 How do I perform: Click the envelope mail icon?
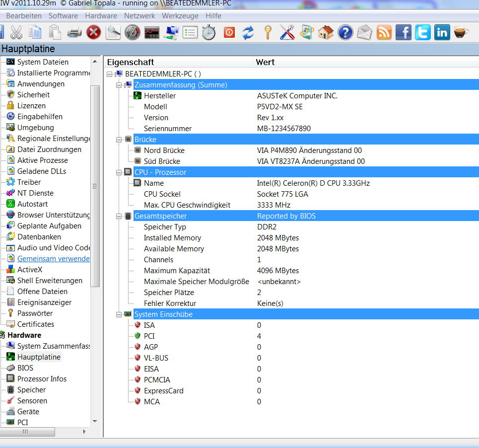(364, 32)
